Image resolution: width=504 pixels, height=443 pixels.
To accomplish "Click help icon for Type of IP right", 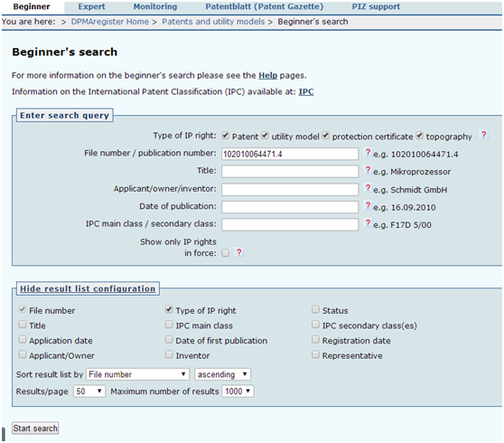I will coord(483,135).
